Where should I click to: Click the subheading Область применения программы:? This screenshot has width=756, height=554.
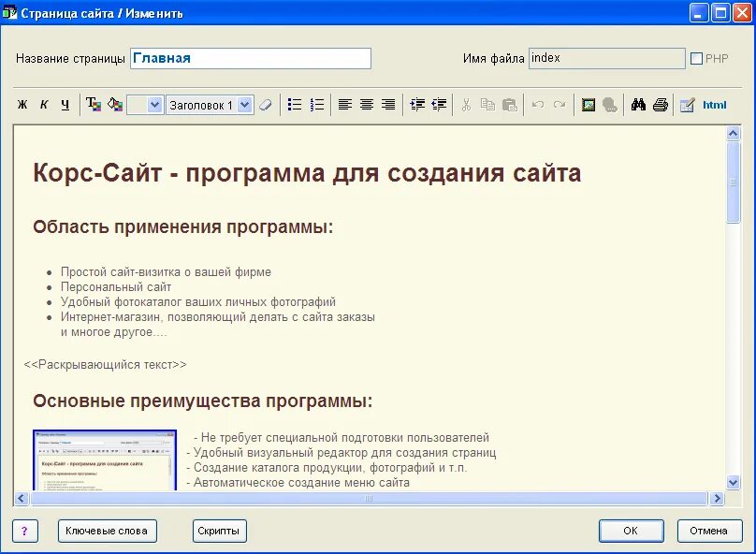coord(183,226)
